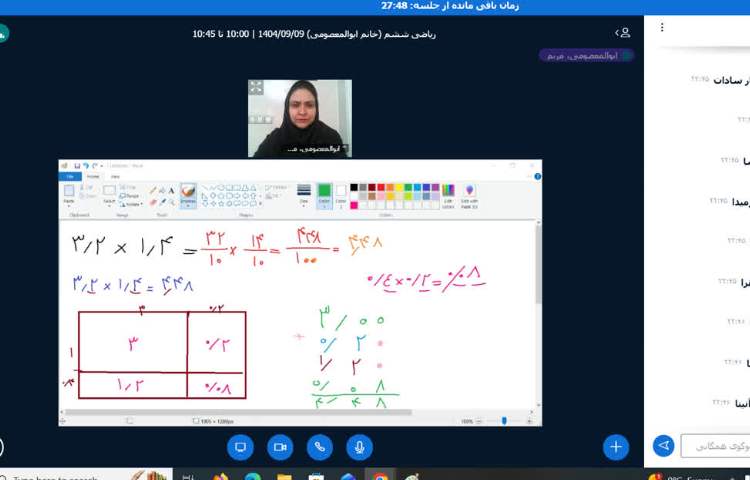
Task: Click the public chat message input field
Action: [x=715, y=445]
